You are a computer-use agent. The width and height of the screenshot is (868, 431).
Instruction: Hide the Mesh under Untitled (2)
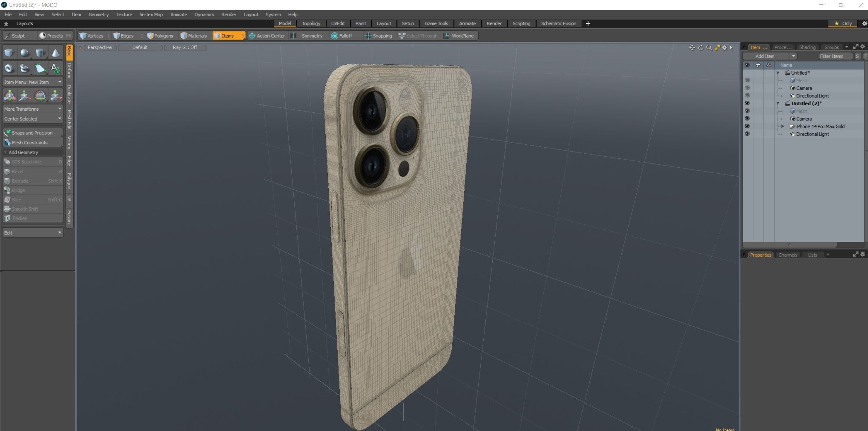[x=747, y=111]
